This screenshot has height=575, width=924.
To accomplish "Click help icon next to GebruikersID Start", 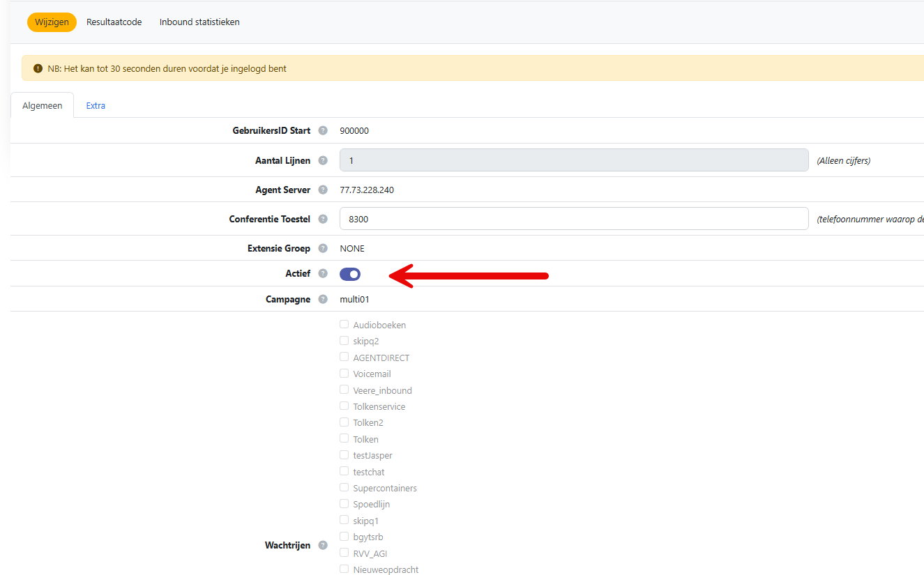I will tap(323, 130).
